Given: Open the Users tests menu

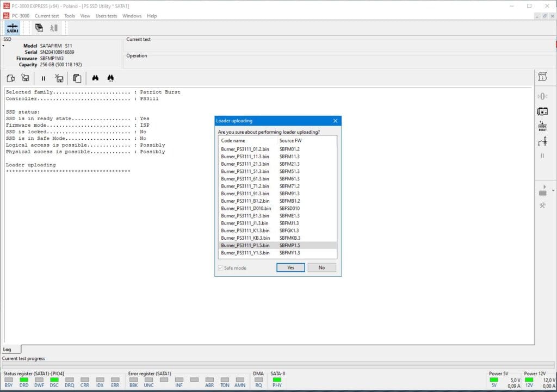Looking at the screenshot, I should pos(106,16).
